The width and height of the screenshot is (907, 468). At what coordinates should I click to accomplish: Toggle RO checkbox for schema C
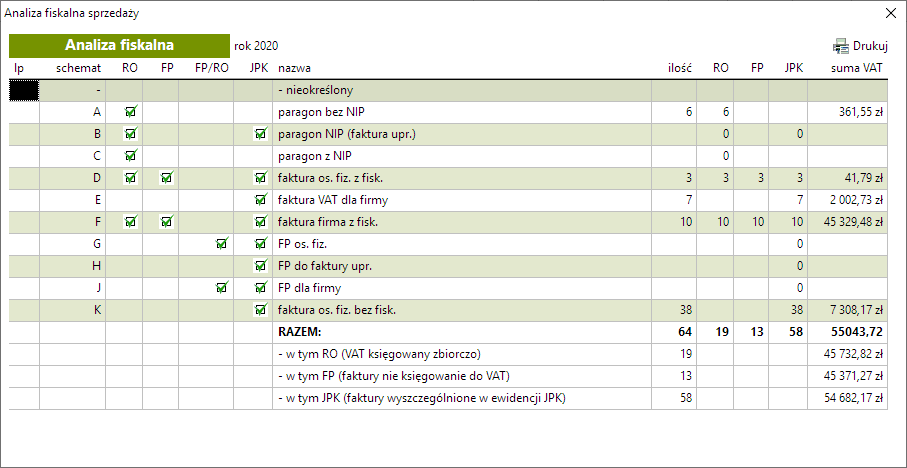(131, 156)
